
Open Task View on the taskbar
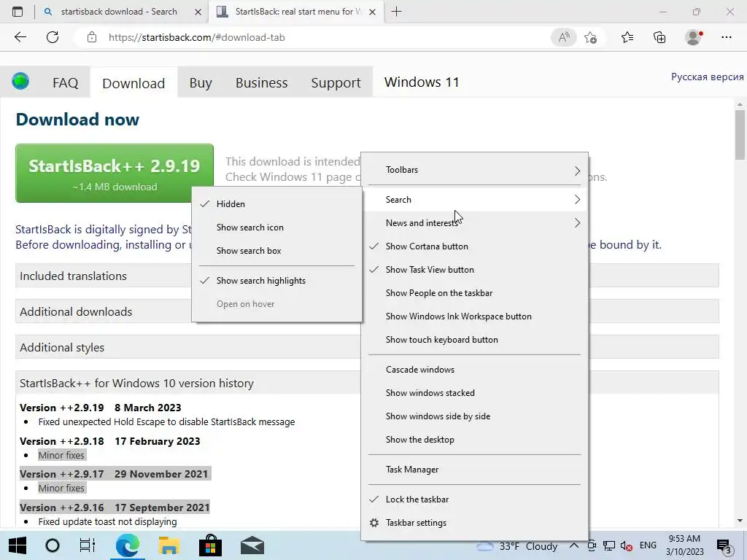(88, 545)
